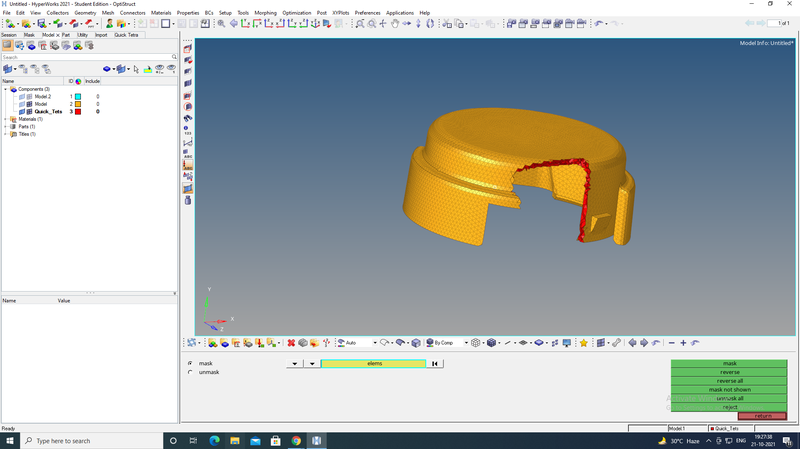Screen dimensions: 800x449
Task: Open the Morphing menu
Action: [x=265, y=13]
